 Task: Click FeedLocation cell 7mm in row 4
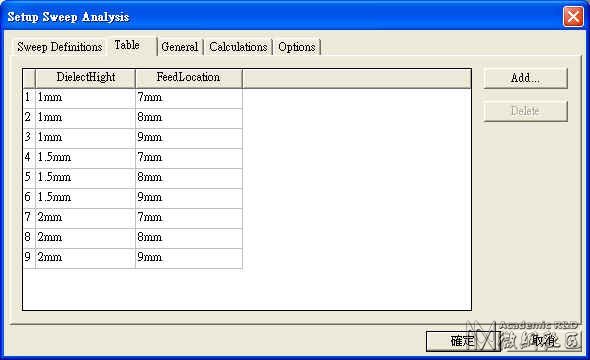tap(189, 158)
